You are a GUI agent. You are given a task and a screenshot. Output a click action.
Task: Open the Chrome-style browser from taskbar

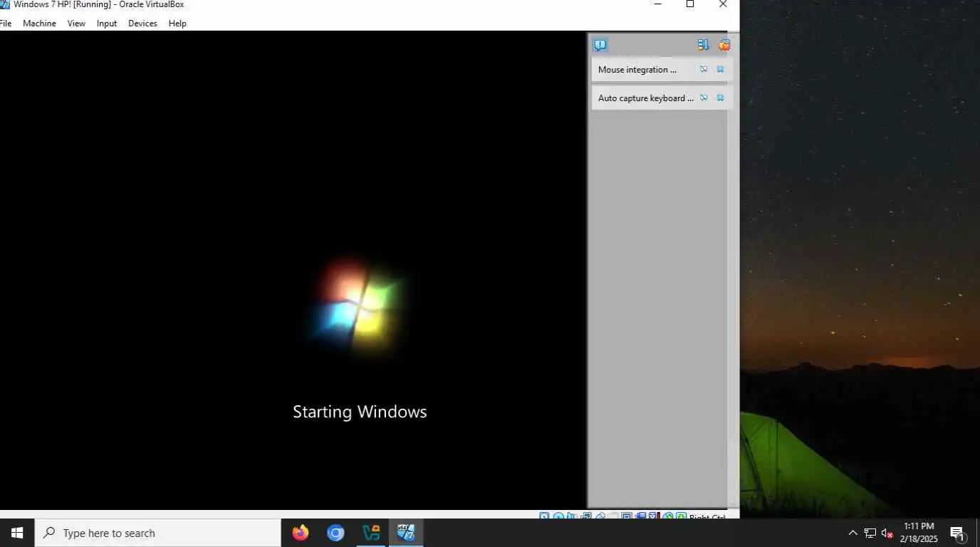335,533
